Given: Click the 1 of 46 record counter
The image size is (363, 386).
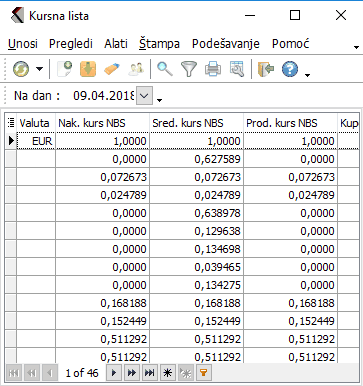Looking at the screenshot, I should pyautogui.click(x=82, y=373).
